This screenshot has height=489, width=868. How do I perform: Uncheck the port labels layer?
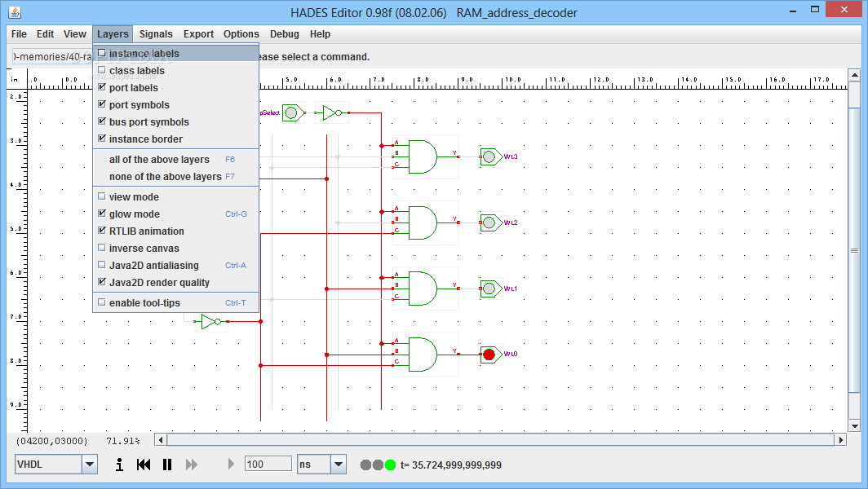pyautogui.click(x=175, y=88)
